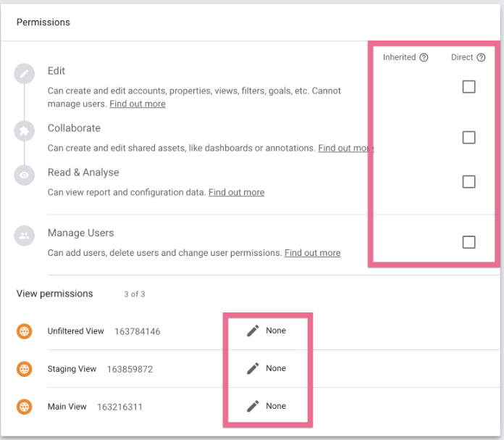504x440 pixels.
Task: Click the Collaborate puzzle piece icon
Action: point(24,131)
